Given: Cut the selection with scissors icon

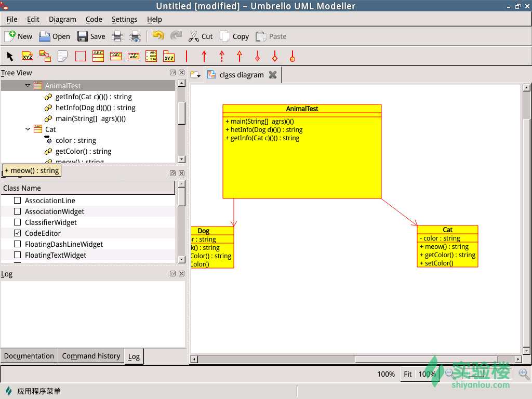Looking at the screenshot, I should (x=200, y=36).
